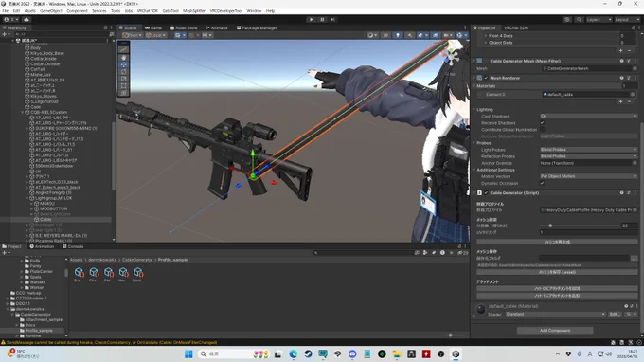
Task: Remove a material element with minus button
Action: click(629, 101)
